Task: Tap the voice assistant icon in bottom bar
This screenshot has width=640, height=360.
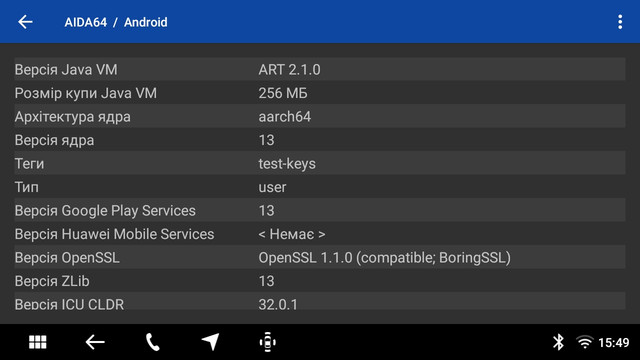Action: (x=268, y=342)
